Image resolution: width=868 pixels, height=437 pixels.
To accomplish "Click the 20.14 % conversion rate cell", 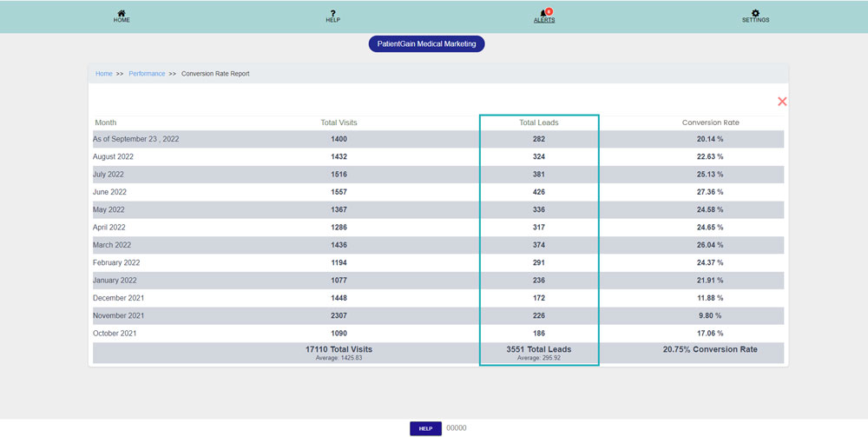I will (710, 139).
